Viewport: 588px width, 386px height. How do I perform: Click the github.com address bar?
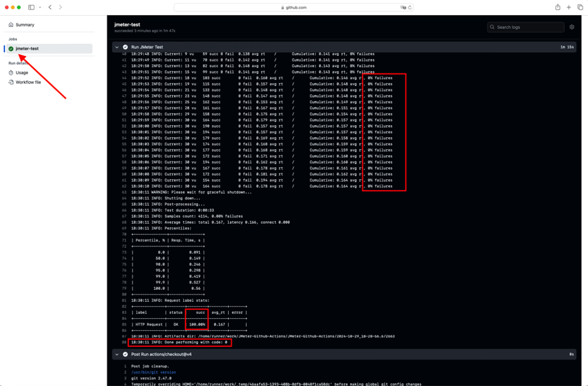coord(293,7)
